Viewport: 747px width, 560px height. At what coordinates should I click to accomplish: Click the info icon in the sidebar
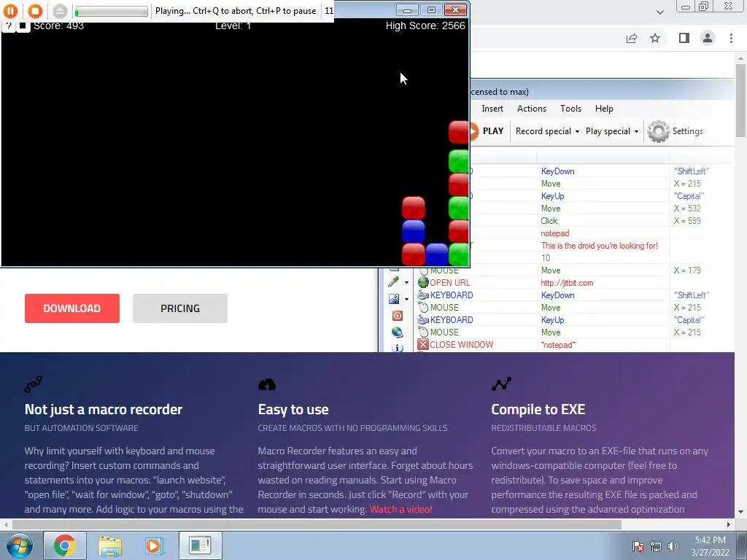coord(398,348)
